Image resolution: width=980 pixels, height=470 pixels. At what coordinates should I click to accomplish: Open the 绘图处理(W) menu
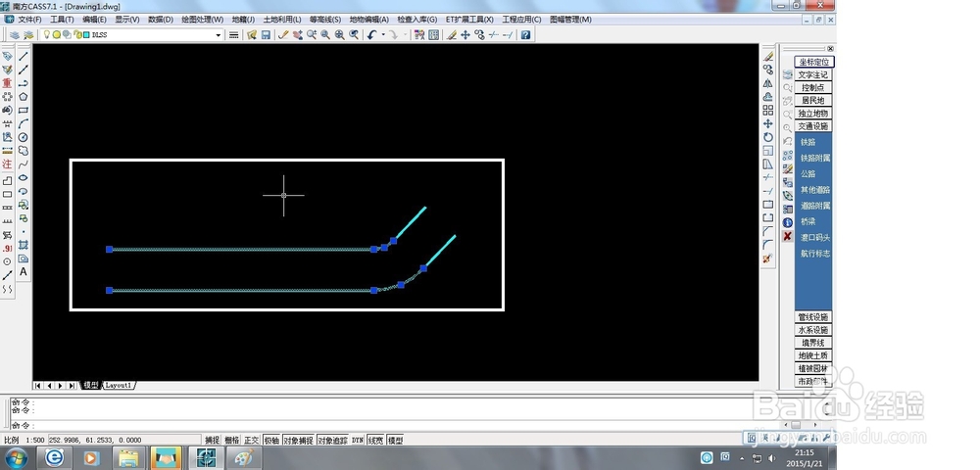[x=203, y=20]
